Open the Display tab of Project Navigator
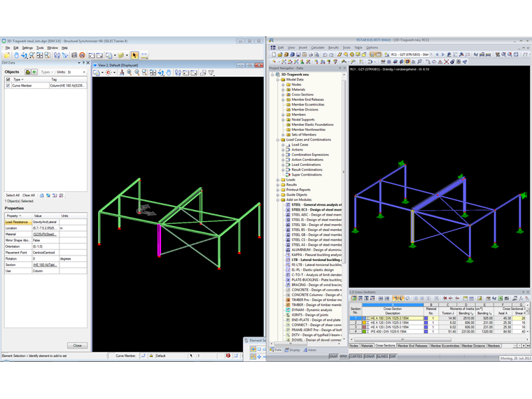The image size is (532, 399). click(x=292, y=350)
